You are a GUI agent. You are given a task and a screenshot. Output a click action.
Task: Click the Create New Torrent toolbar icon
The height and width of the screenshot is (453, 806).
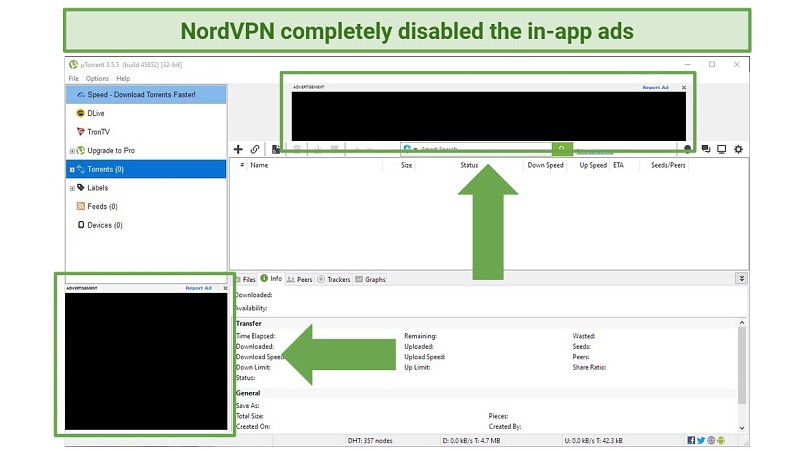pyautogui.click(x=276, y=149)
